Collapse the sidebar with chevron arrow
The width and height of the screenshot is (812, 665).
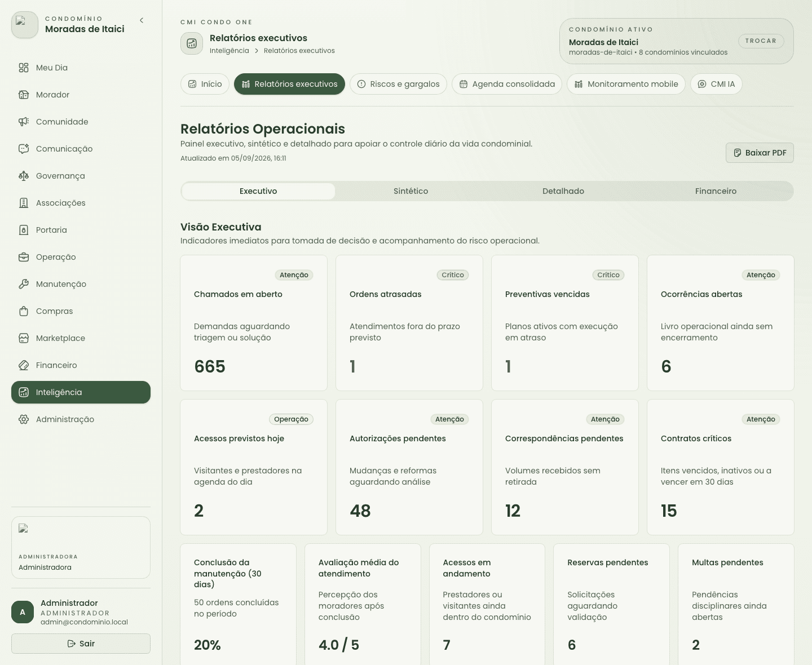142,20
